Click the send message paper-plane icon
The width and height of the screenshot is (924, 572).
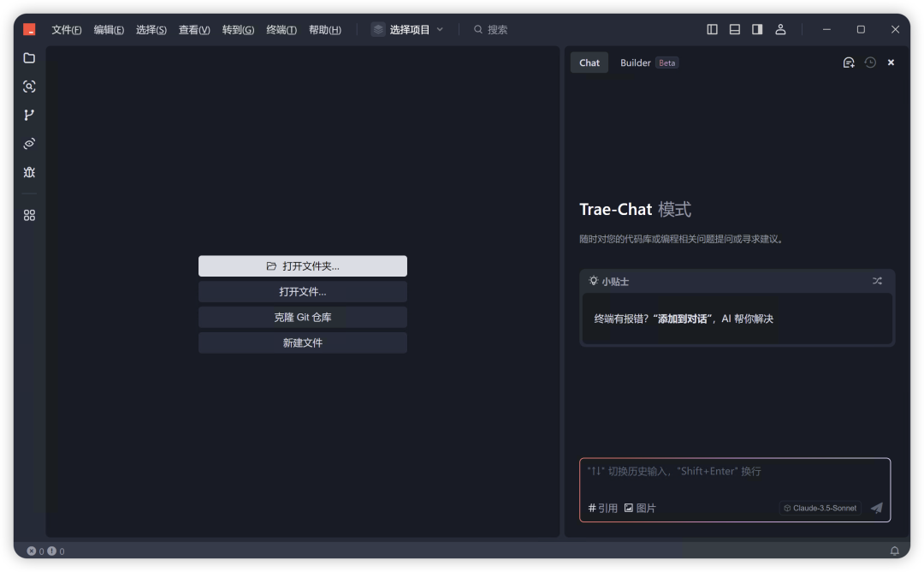(x=877, y=508)
